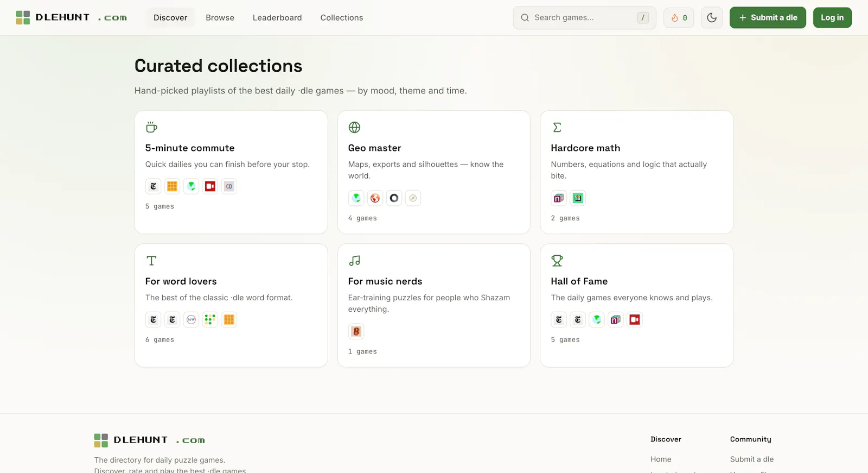Open the green earth icon in Geo master
Screen dimensions: 868x473
pos(356,198)
